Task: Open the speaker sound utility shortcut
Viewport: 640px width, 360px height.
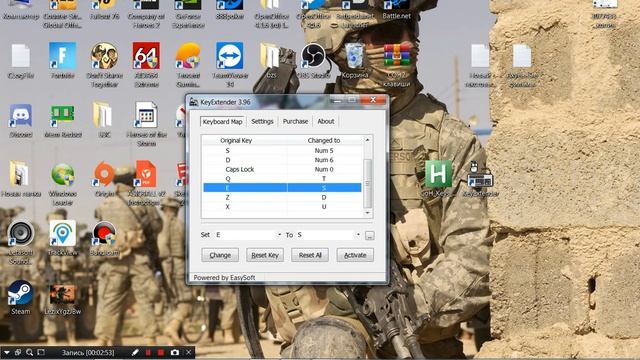Action: tap(21, 233)
